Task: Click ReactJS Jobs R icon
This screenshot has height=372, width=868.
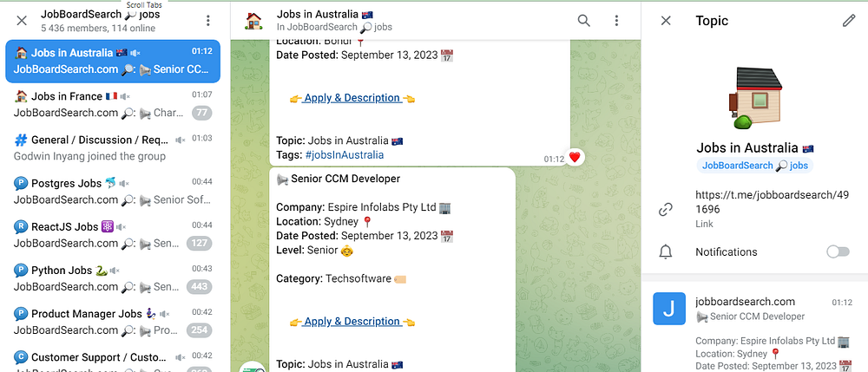Action: click(x=21, y=227)
